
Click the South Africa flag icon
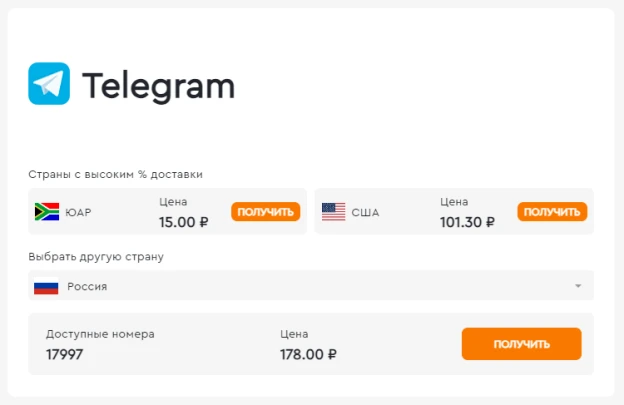click(x=47, y=212)
